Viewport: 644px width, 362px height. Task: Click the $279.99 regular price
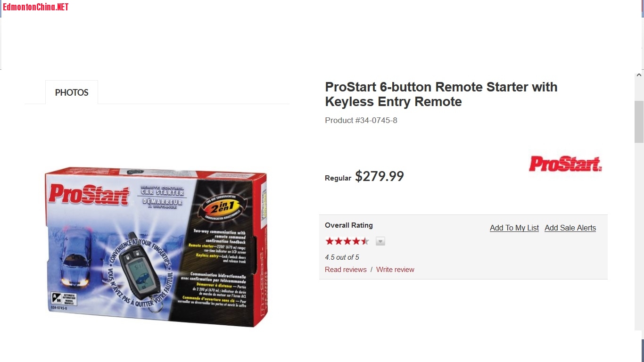380,176
